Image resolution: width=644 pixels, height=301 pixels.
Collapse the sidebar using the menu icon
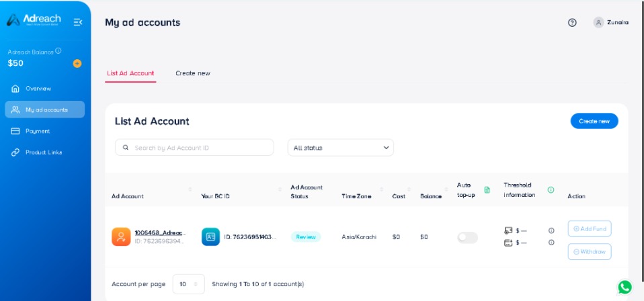click(78, 22)
